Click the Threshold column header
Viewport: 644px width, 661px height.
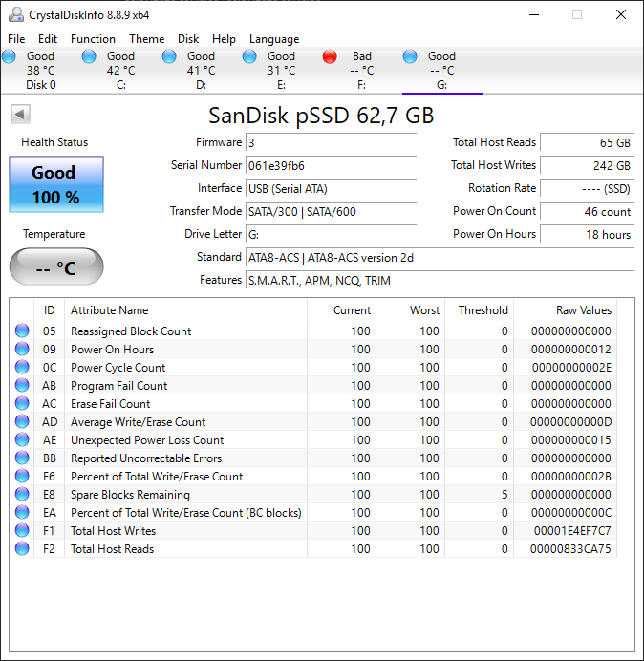479,310
